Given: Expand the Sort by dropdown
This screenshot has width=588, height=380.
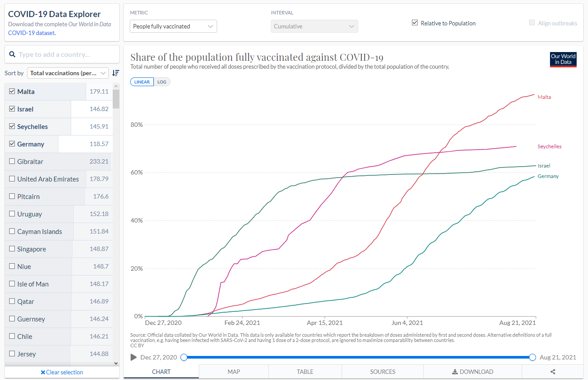Looking at the screenshot, I should pos(68,73).
